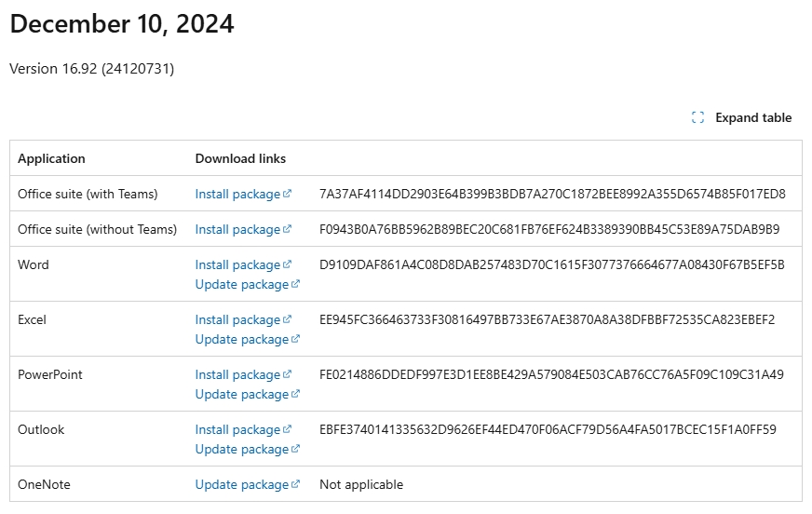Download the PowerPoint Update package
This screenshot has width=812, height=514.
(x=242, y=394)
